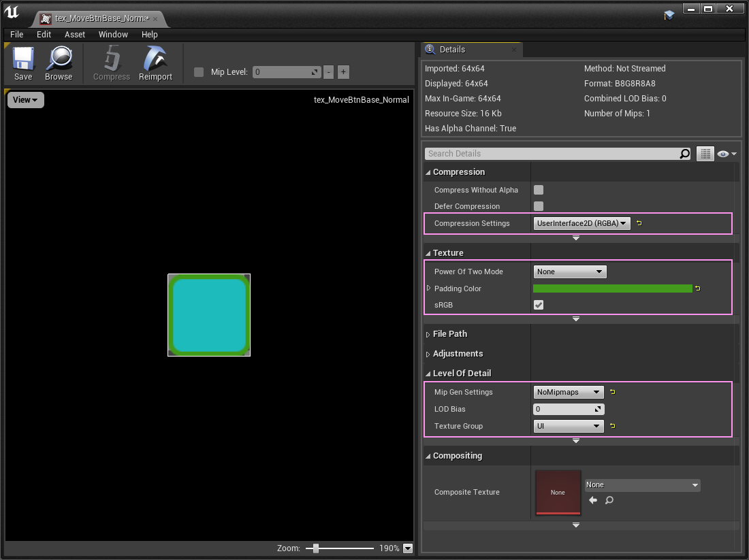The height and width of the screenshot is (560, 749).
Task: Open the File menu
Action: [17, 35]
